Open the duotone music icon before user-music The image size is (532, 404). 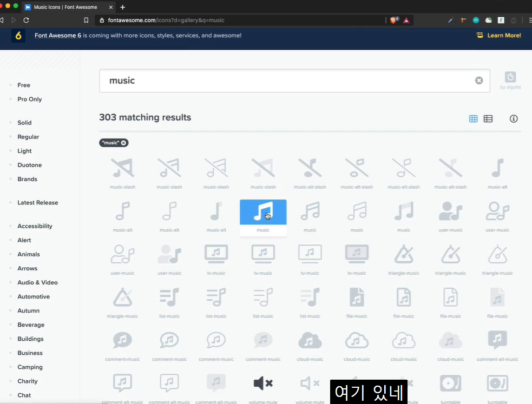404,211
